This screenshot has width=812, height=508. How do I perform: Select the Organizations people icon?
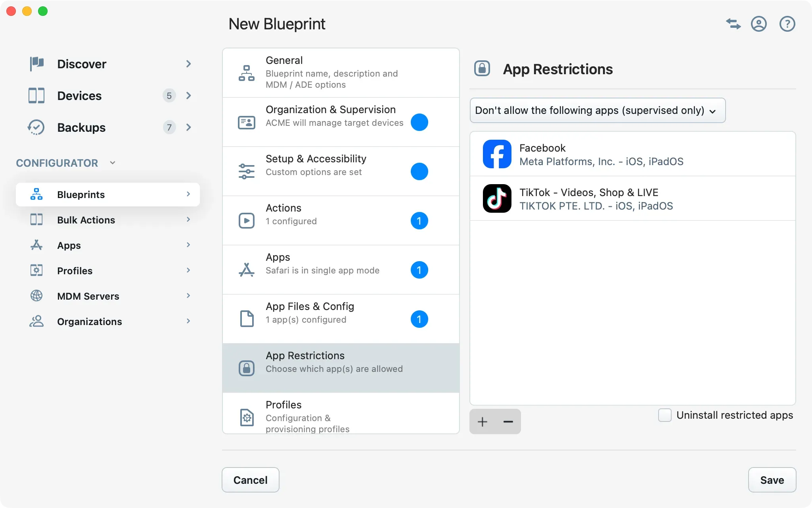point(36,321)
